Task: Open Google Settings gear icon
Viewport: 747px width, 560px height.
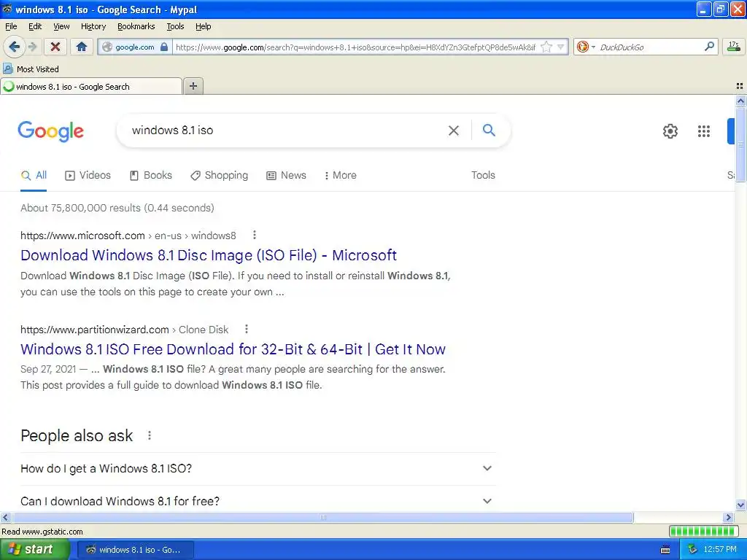Action: coord(670,131)
